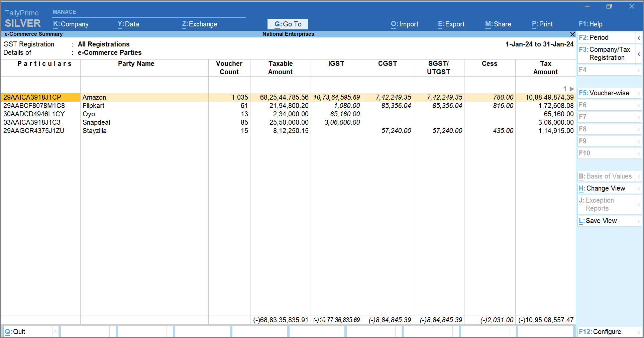Click Q: Quit button
The image size is (644, 338).
coord(28,332)
